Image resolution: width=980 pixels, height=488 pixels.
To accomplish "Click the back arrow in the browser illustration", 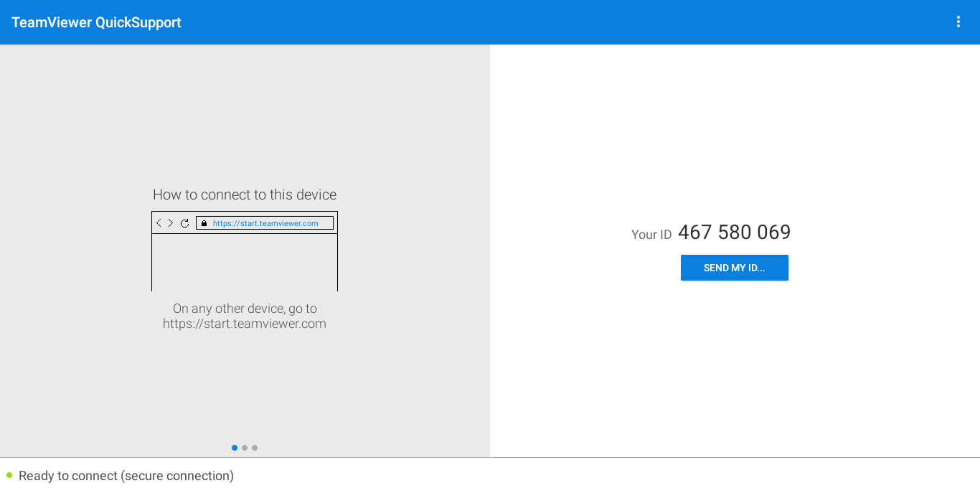I will click(x=159, y=223).
